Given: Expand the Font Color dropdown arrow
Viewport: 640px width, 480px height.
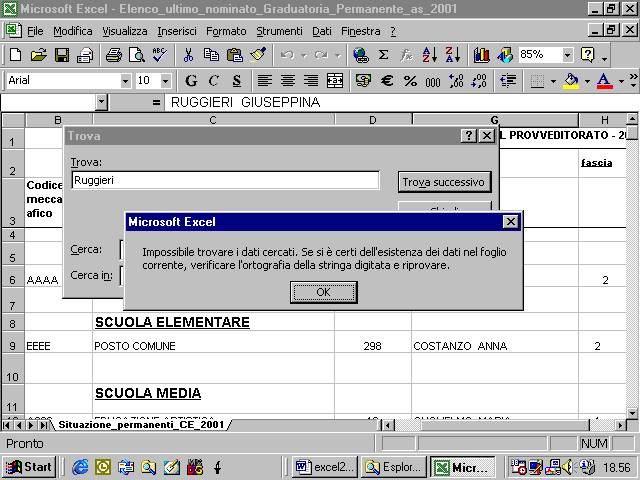Looking at the screenshot, I should [621, 81].
